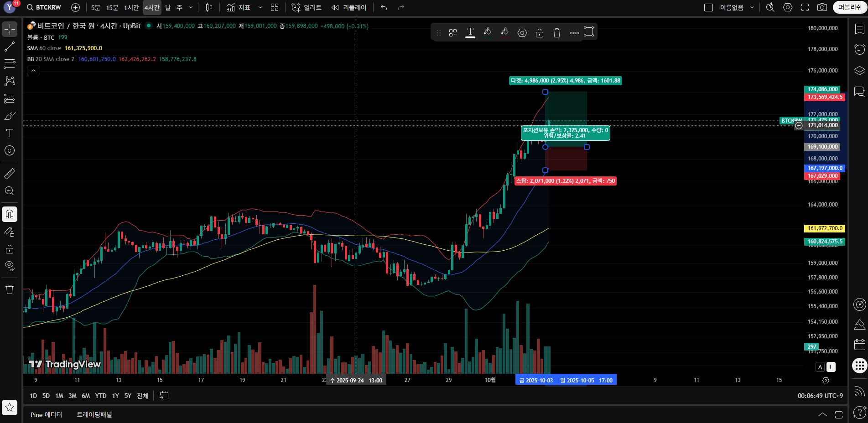Viewport: 868px width, 423px height.
Task: Open the chats panel
Action: (x=859, y=92)
